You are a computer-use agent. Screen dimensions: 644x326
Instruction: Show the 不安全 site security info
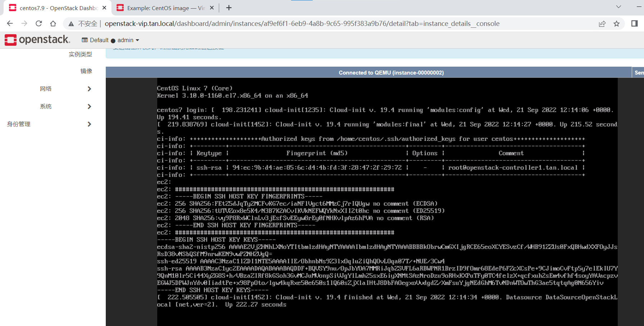[x=83, y=24]
